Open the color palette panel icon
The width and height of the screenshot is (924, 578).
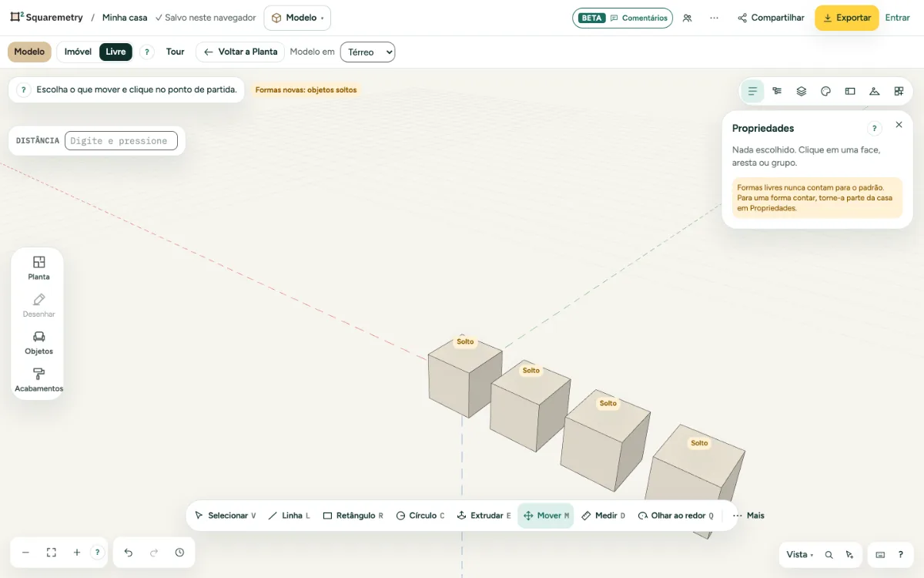click(x=825, y=91)
